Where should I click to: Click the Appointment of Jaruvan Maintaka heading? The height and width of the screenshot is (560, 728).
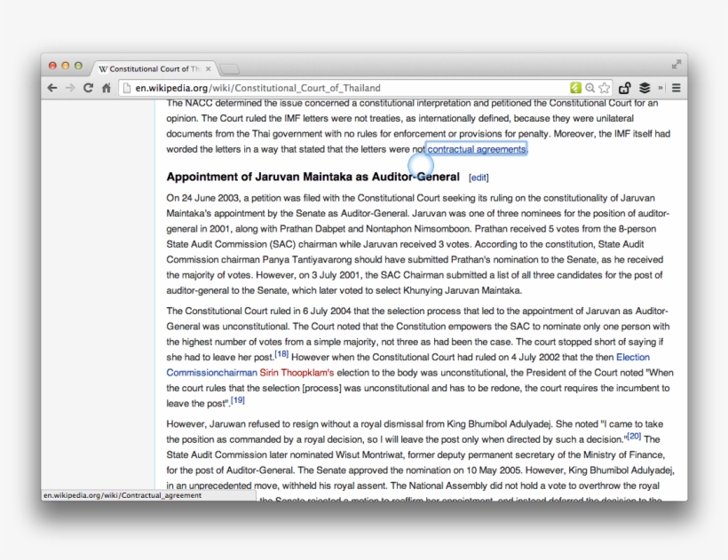point(313,177)
